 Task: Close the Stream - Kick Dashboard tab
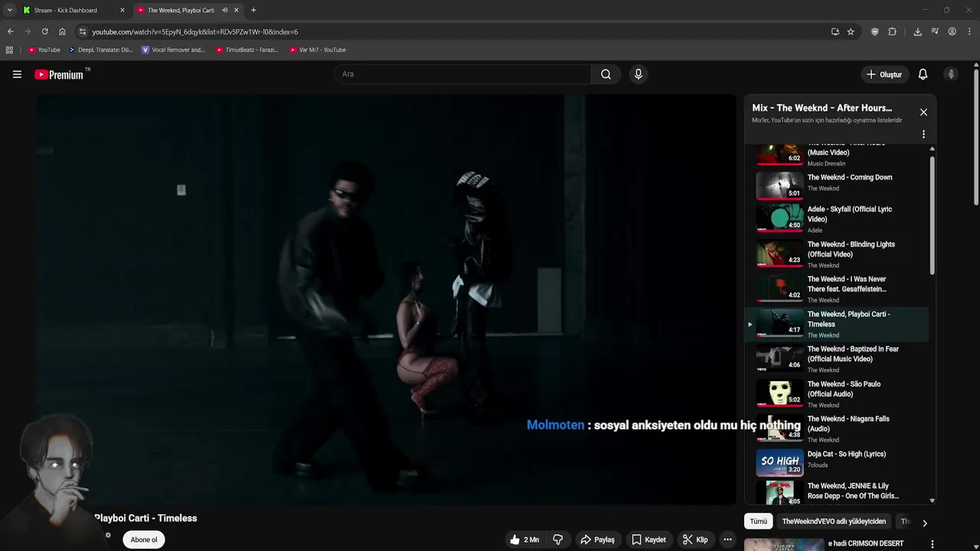click(122, 10)
